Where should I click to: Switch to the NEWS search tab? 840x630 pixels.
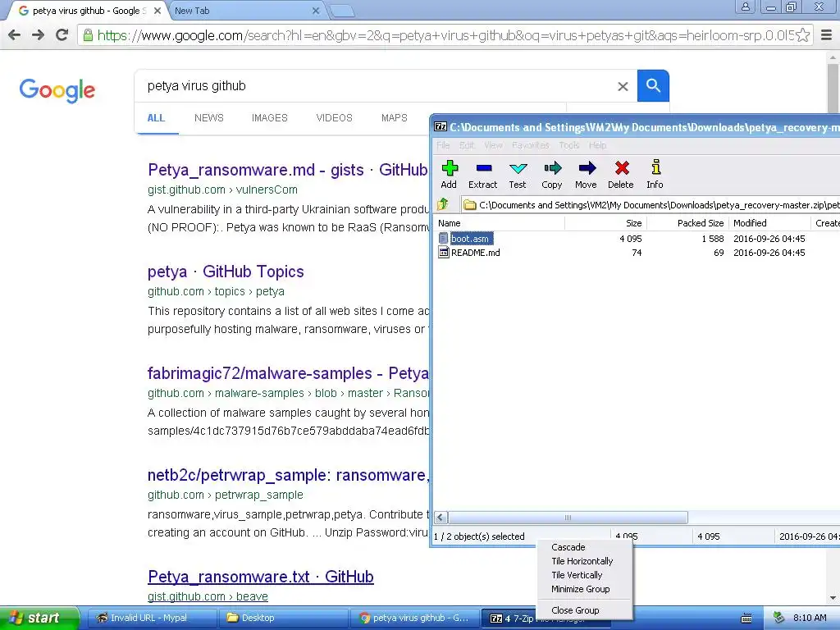[x=209, y=118]
